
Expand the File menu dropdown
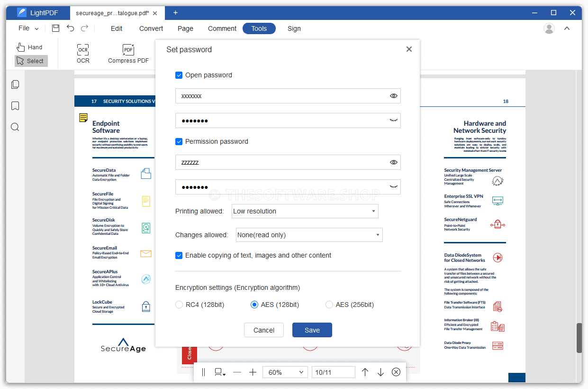pos(28,28)
